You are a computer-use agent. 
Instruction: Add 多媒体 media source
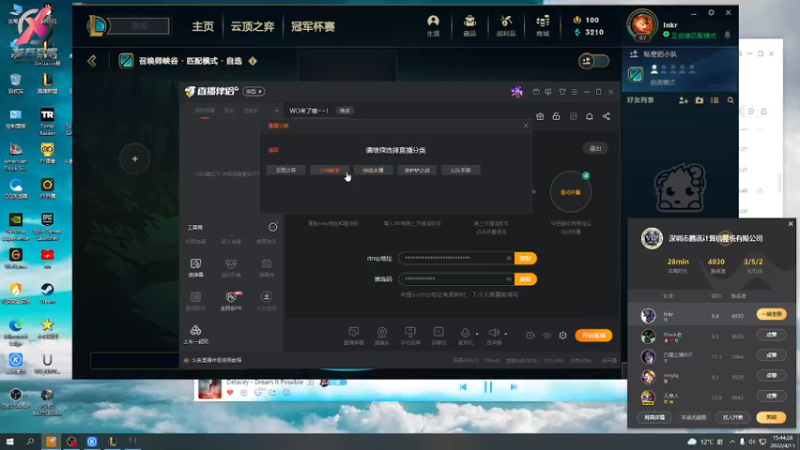click(438, 336)
